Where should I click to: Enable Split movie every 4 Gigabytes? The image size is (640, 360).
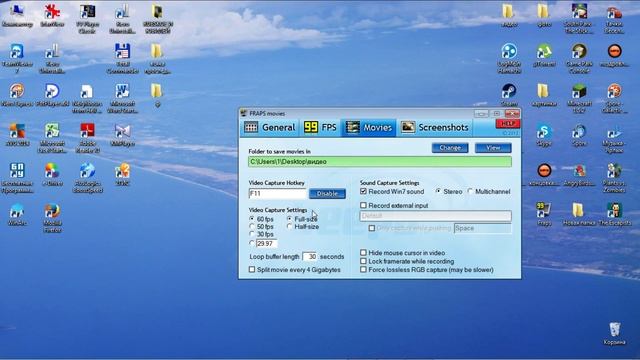[x=252, y=270]
